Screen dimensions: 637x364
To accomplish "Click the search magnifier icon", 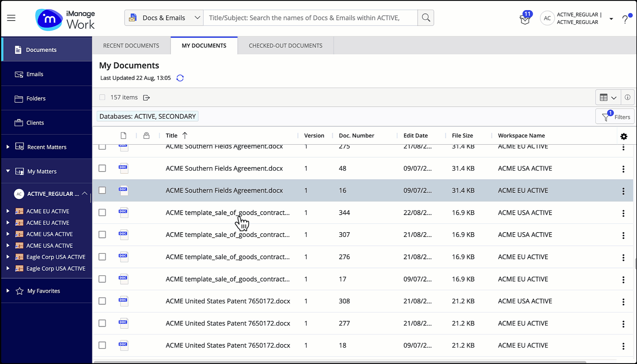I will (x=426, y=18).
